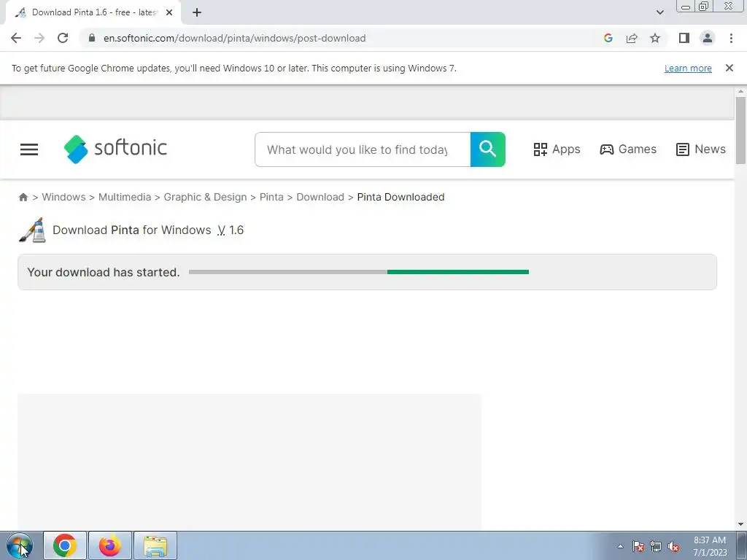Open Softonic hamburger menu
Viewport: 747px width, 560px height.
29,149
